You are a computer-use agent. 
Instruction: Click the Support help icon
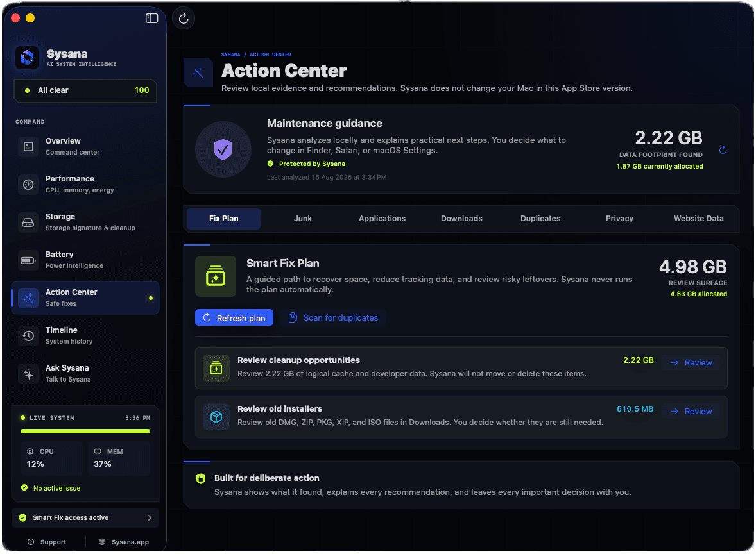click(31, 542)
